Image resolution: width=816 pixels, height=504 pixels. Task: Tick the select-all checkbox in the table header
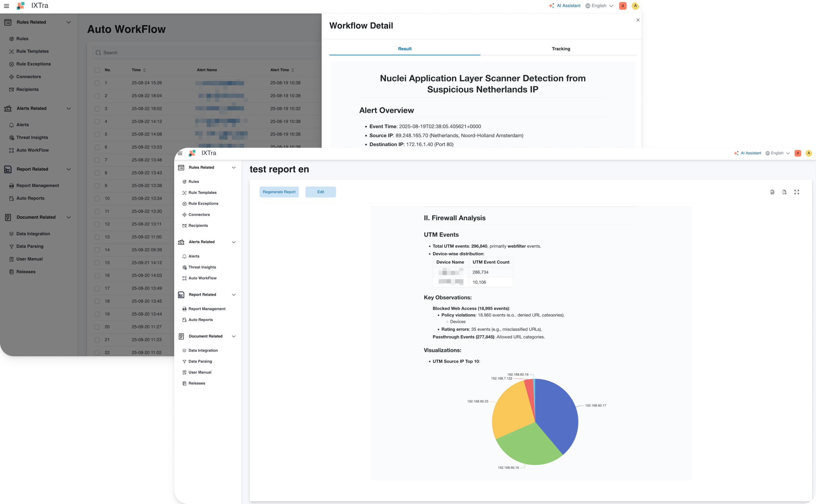[97, 70]
